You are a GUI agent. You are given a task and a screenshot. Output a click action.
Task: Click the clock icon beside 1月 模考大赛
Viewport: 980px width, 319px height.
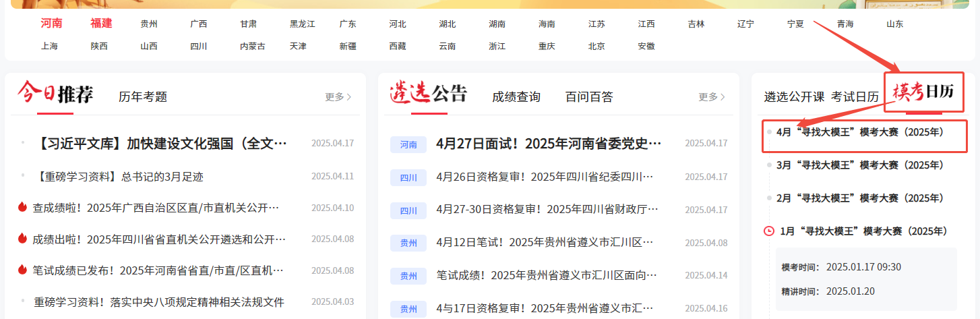tap(769, 231)
